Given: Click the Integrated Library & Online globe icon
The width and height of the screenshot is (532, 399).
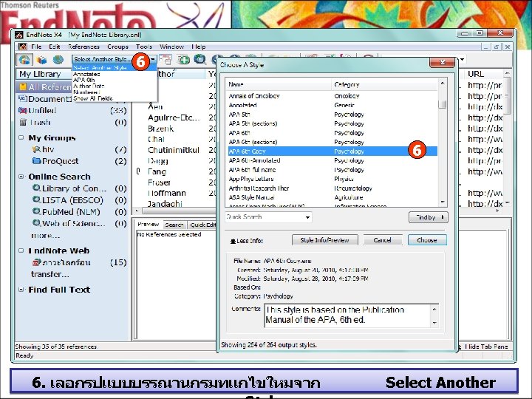Looking at the screenshot, I should tap(58, 60).
